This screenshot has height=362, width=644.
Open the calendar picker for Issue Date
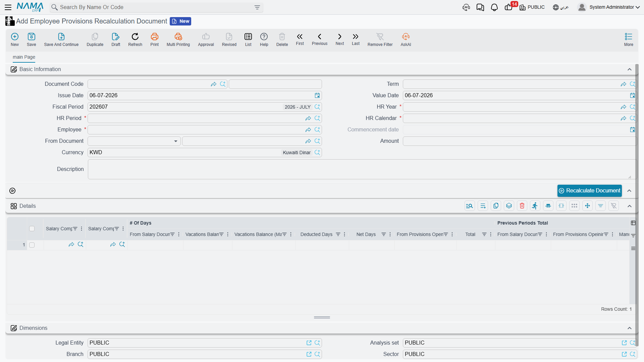[317, 96]
